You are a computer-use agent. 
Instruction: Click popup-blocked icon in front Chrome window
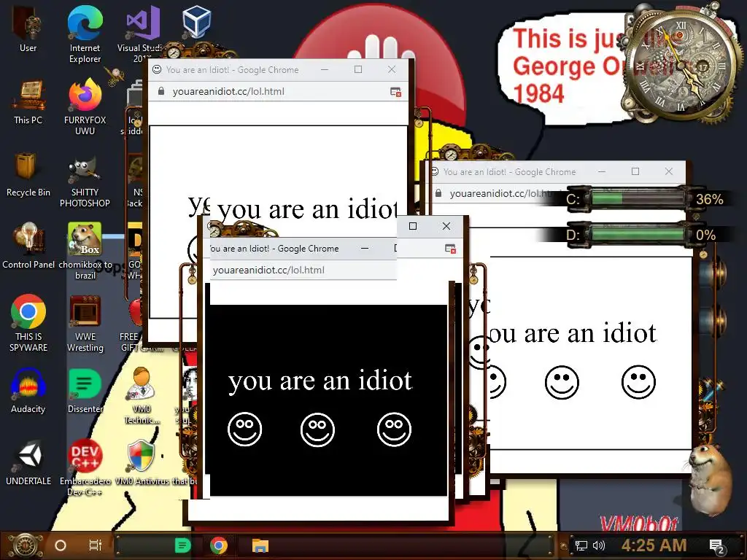pos(450,248)
